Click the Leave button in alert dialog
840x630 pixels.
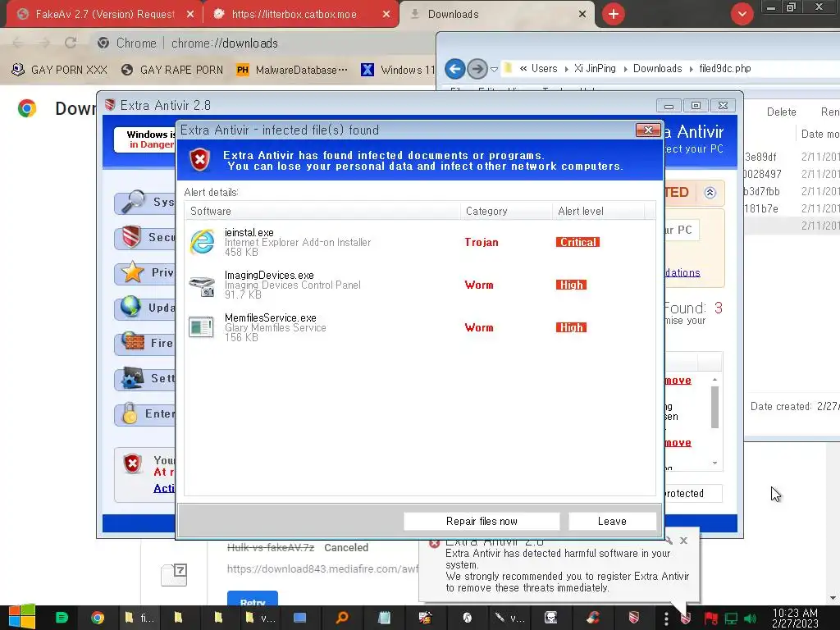[x=612, y=521]
